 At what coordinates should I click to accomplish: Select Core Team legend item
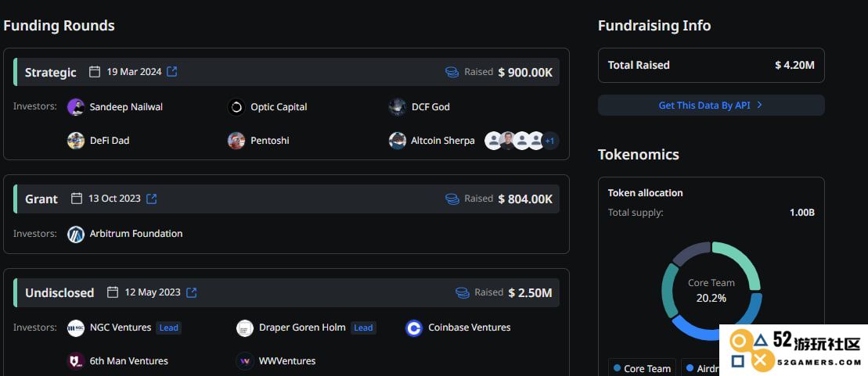(642, 368)
